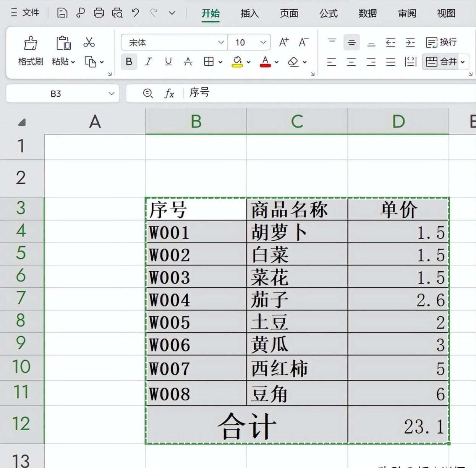Viewport: 476px width, 468px height.
Task: Open fill color palette arrow
Action: coord(248,62)
